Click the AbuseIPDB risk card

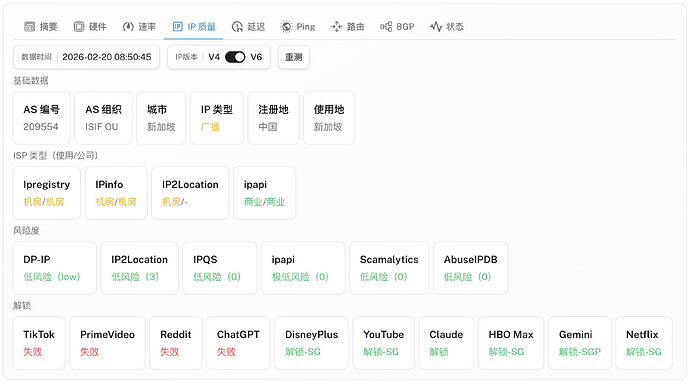pyautogui.click(x=470, y=268)
